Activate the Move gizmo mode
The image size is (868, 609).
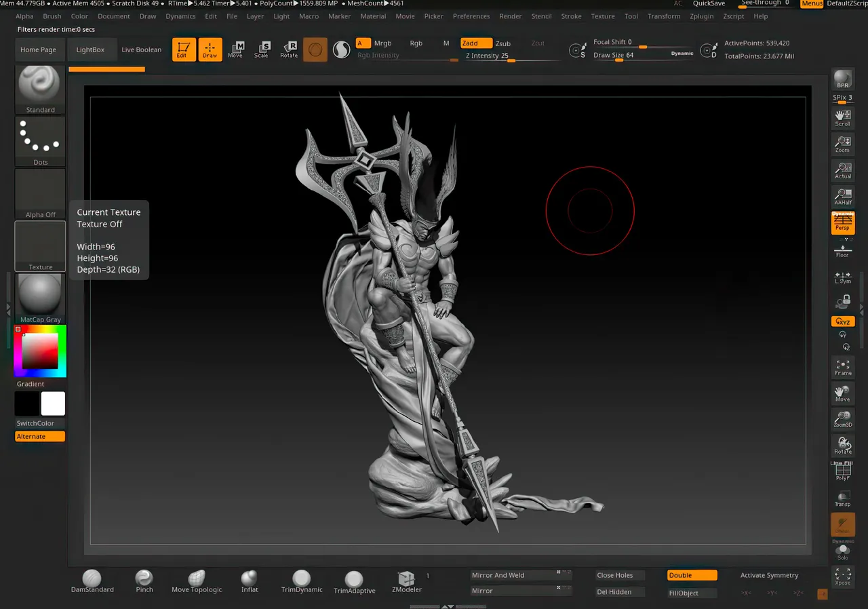[x=236, y=50]
